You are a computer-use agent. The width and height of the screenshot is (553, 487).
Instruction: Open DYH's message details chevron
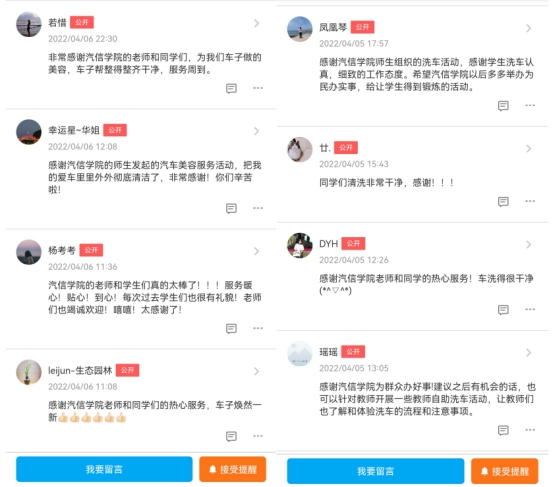click(x=528, y=244)
